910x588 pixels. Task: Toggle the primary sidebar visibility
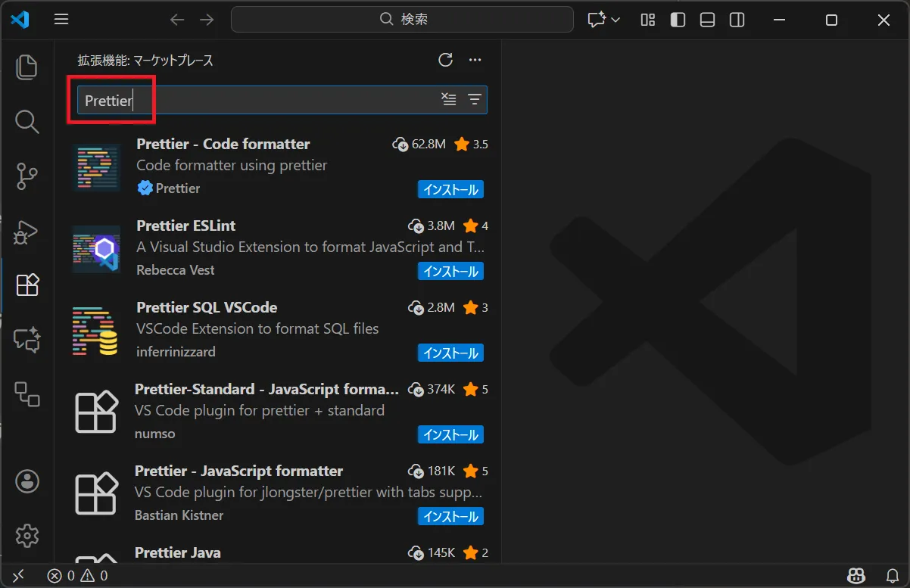point(678,20)
